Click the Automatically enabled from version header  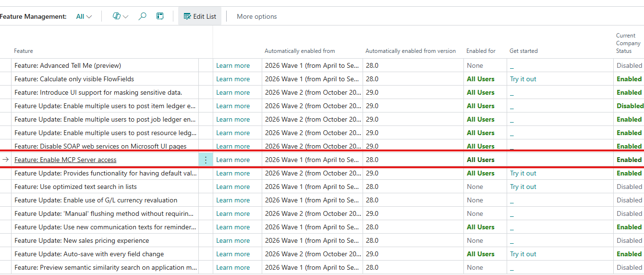(410, 51)
